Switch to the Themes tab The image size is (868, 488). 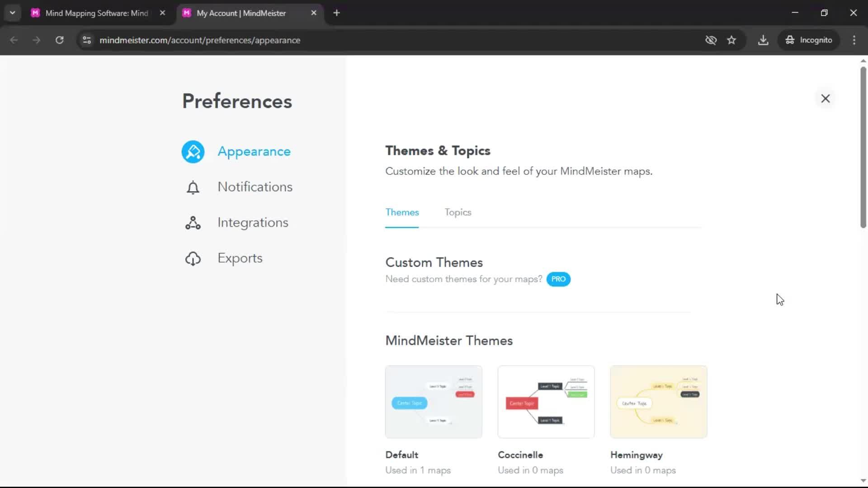pyautogui.click(x=402, y=212)
